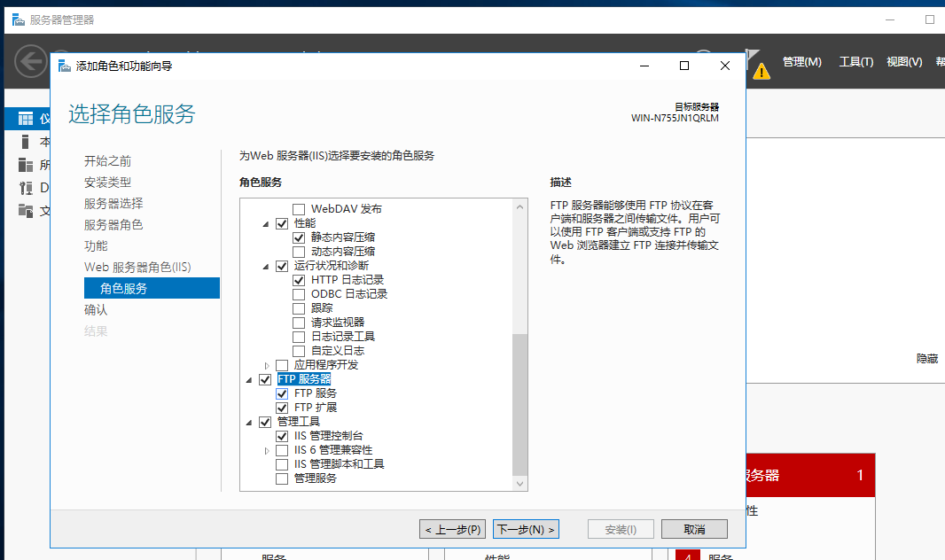The image size is (945, 560).
Task: Maximize the wizard dialog window
Action: (x=684, y=66)
